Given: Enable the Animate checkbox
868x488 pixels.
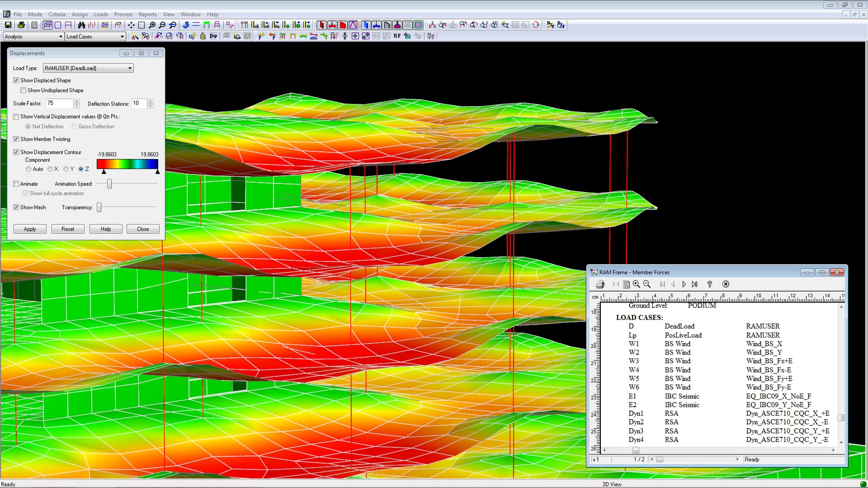Looking at the screenshot, I should (16, 184).
